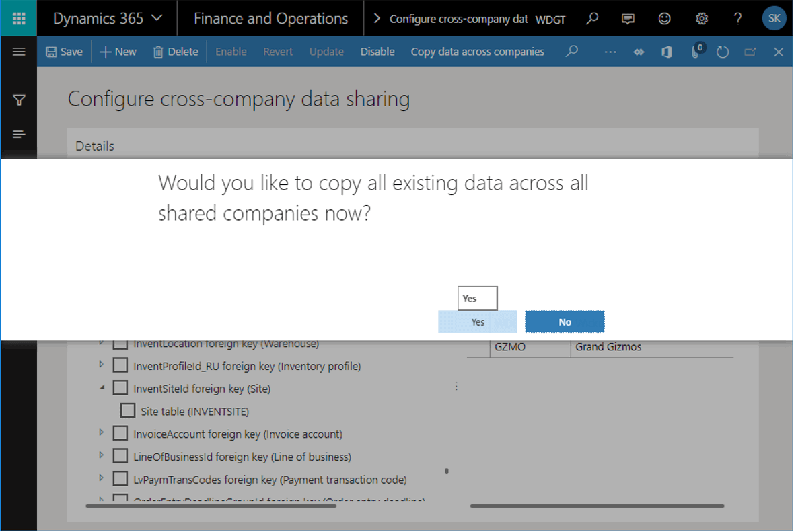This screenshot has width=794, height=532.
Task: Refresh the page using refresh icon
Action: (723, 52)
